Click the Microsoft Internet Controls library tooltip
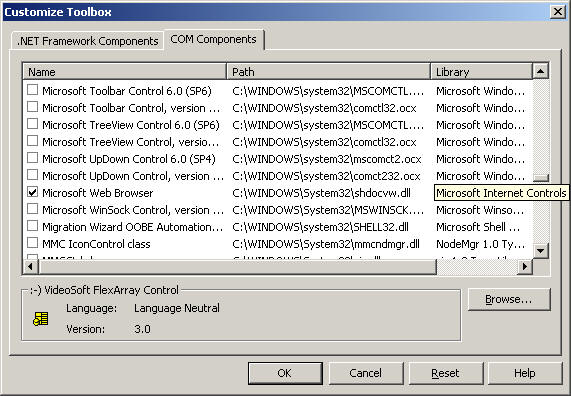Viewport: 571px width, 396px height. coord(501,193)
